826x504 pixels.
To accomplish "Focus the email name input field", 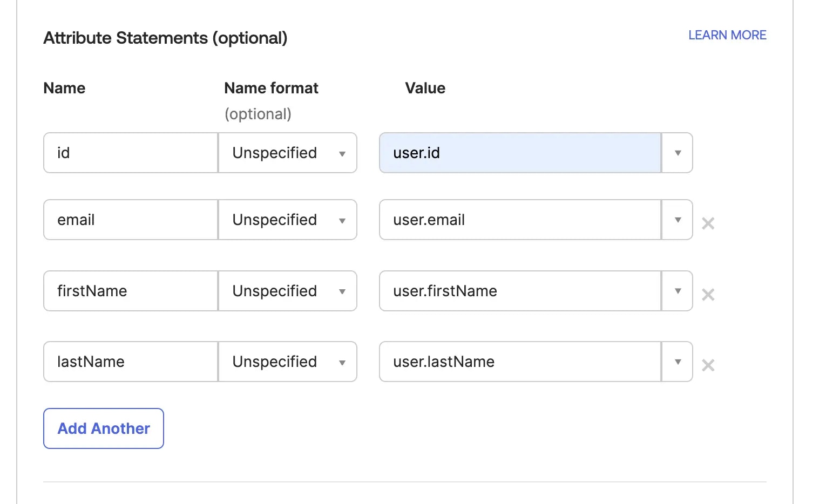I will point(131,220).
